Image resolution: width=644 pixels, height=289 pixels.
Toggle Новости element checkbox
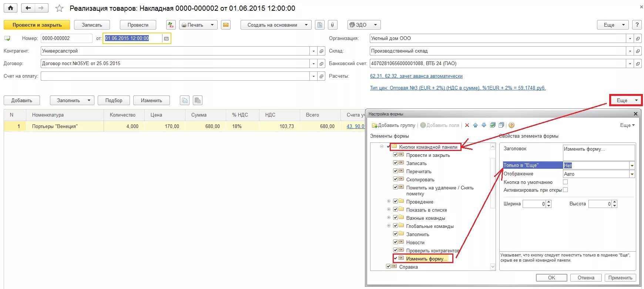[395, 242]
